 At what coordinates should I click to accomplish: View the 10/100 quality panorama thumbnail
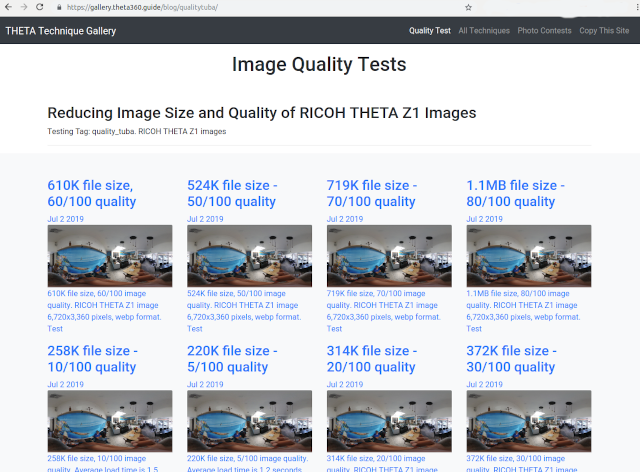[110, 421]
